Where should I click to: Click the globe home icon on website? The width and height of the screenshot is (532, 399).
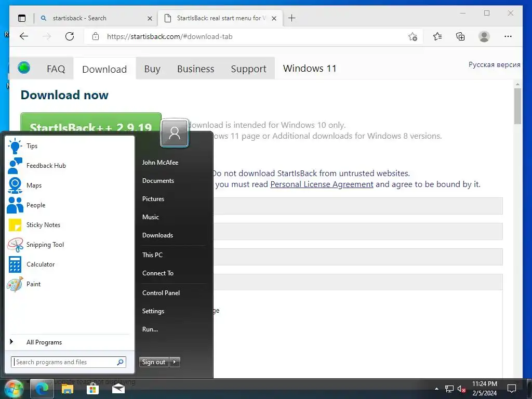(24, 68)
